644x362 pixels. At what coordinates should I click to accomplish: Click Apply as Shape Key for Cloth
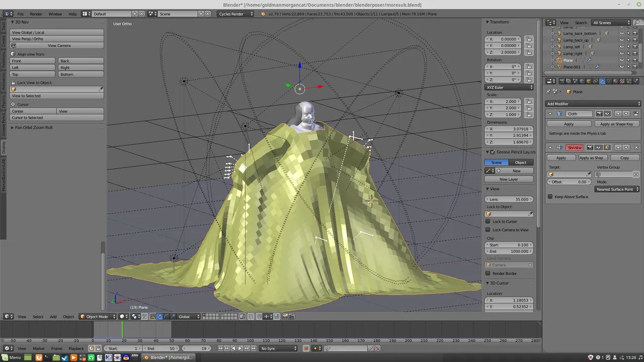(x=616, y=124)
